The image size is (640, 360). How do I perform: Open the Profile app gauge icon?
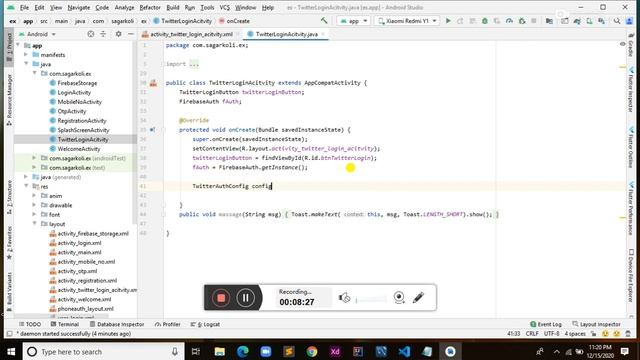509,21
